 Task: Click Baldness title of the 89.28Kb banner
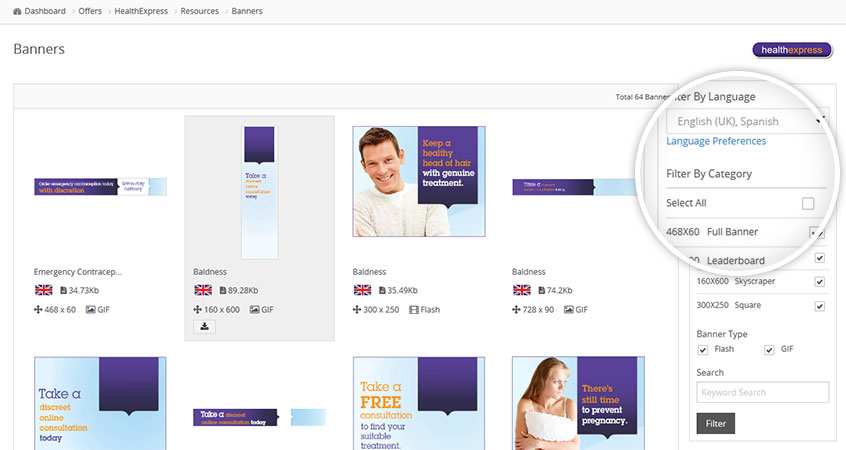click(x=210, y=272)
